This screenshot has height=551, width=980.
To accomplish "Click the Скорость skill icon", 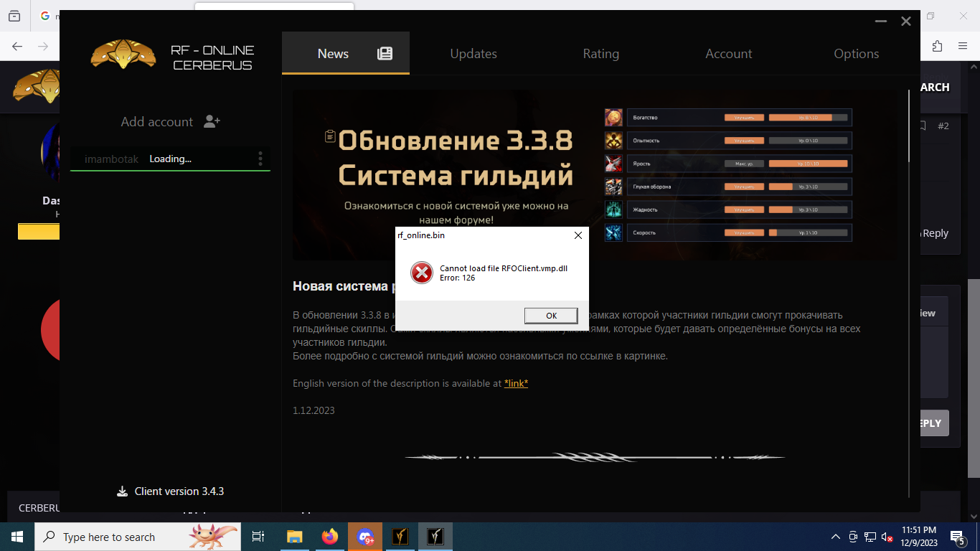I will 613,232.
